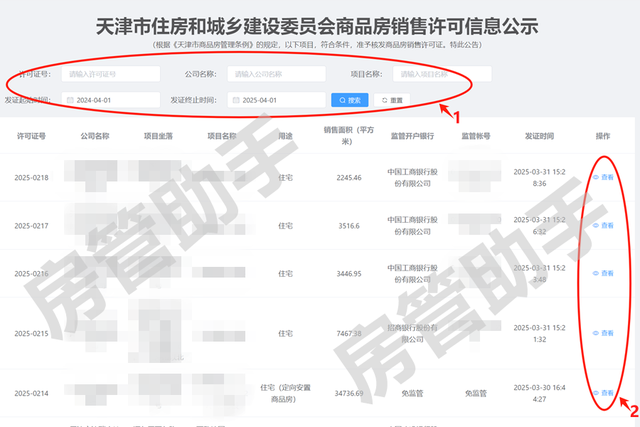Click the 发证时间 column header

click(539, 136)
